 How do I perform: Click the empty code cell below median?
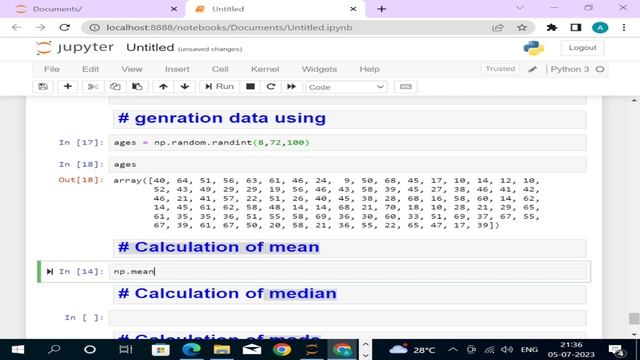coord(348,318)
